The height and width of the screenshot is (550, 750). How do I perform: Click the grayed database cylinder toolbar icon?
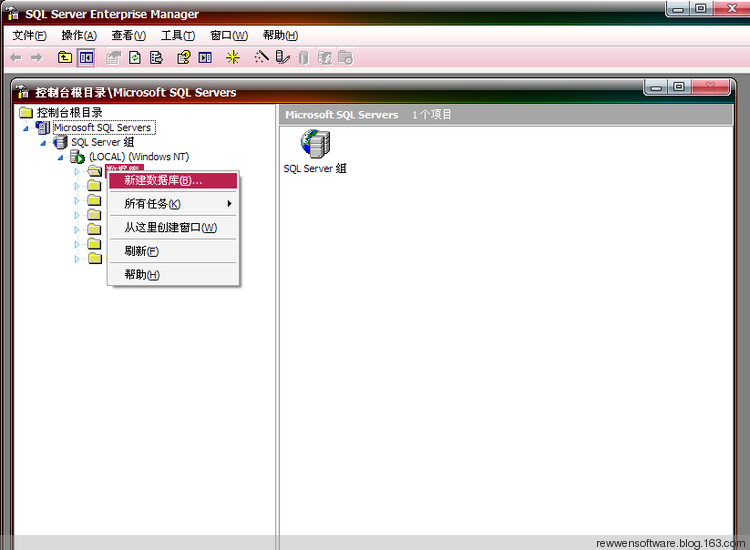[303, 58]
